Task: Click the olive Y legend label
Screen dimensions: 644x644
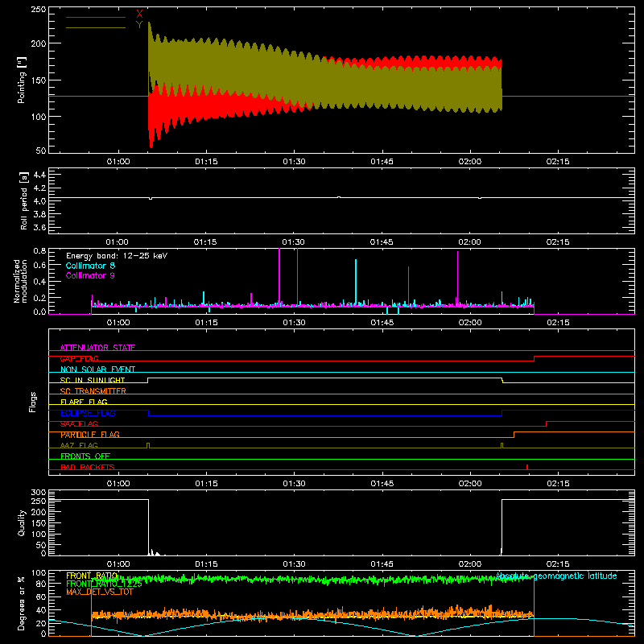Action: click(x=139, y=25)
